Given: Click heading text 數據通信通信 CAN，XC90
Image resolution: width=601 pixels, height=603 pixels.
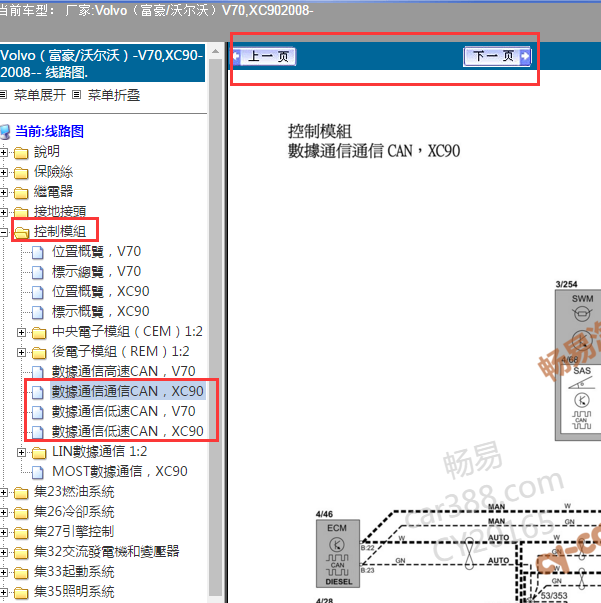Looking at the screenshot, I should click(374, 151).
